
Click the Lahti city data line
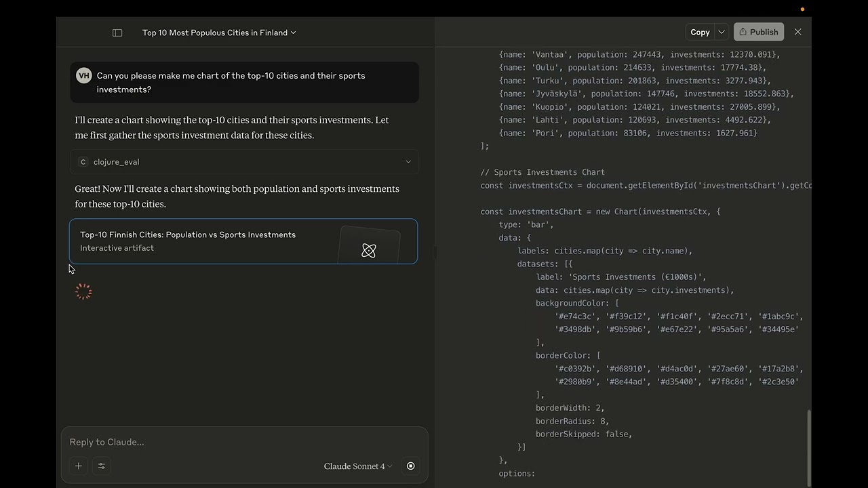coord(635,120)
